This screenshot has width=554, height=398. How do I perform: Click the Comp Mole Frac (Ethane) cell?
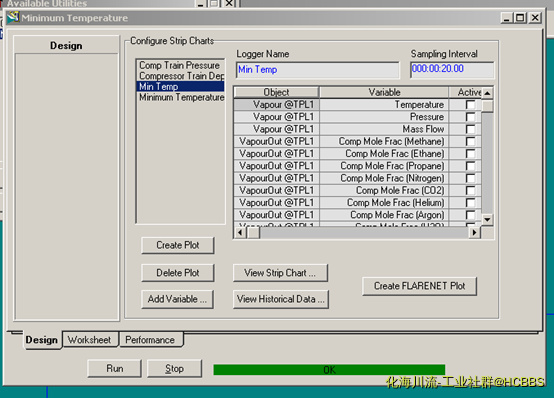(x=384, y=154)
